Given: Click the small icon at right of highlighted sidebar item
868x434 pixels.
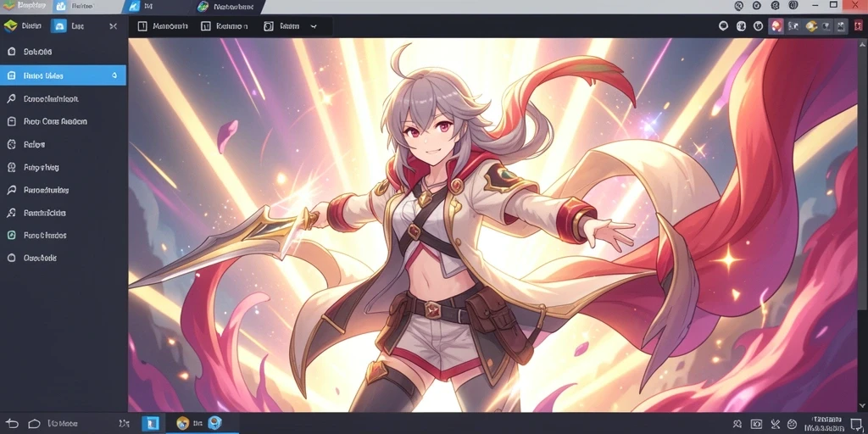Looking at the screenshot, I should tap(114, 75).
